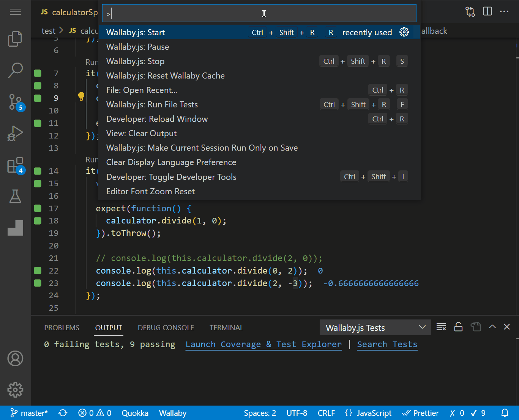Select Make Current Session Run Only on Save
Image resolution: width=519 pixels, height=420 pixels.
point(259,148)
